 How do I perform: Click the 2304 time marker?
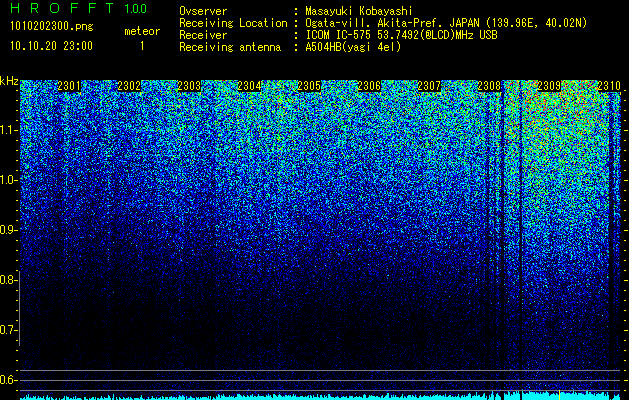point(249,86)
